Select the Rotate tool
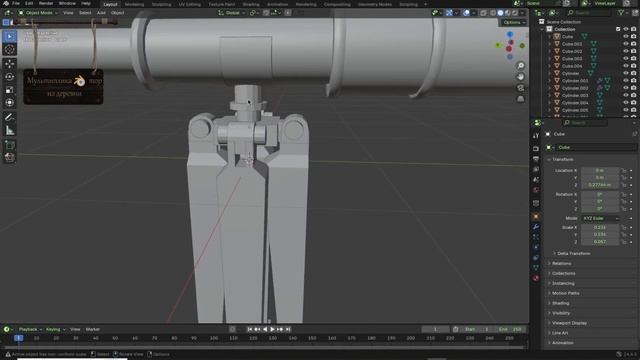The width and height of the screenshot is (640, 360). [10, 77]
